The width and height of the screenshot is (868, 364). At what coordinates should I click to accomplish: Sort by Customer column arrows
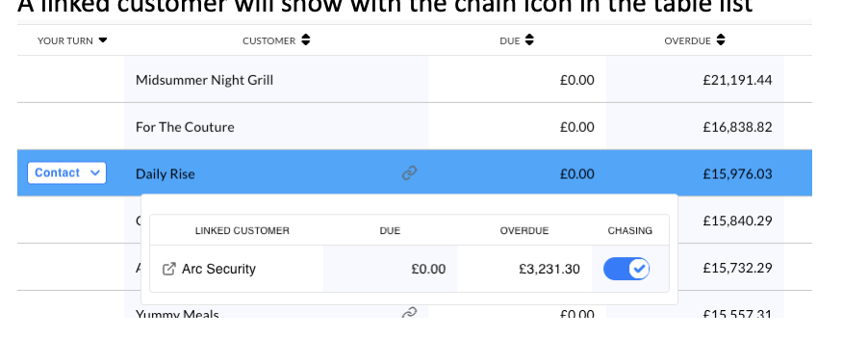(x=306, y=39)
